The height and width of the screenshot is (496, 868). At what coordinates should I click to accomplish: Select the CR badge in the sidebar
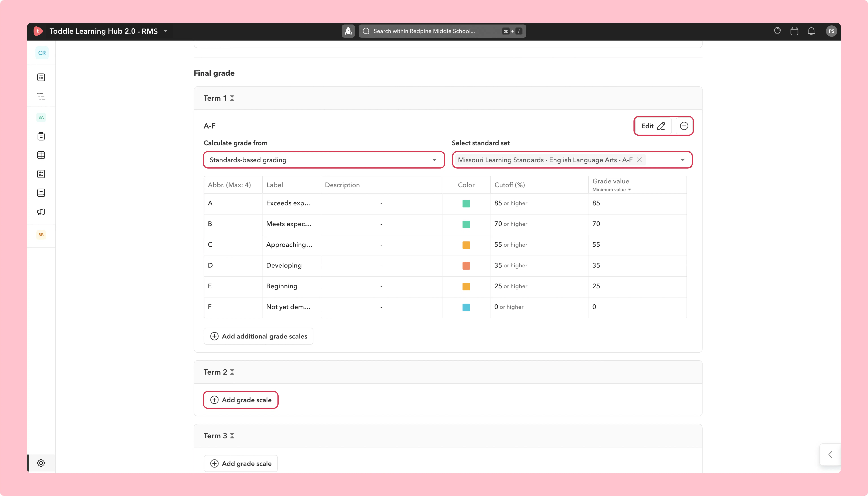pyautogui.click(x=42, y=53)
